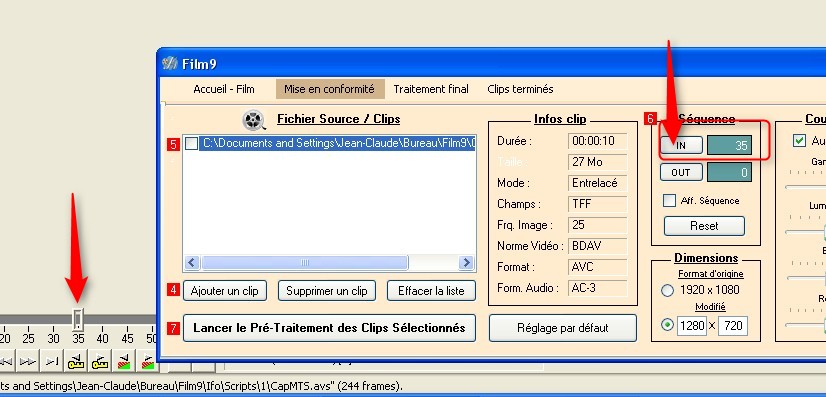826x397 pixels.
Task: Click the height field showing 720
Action: pos(733,326)
